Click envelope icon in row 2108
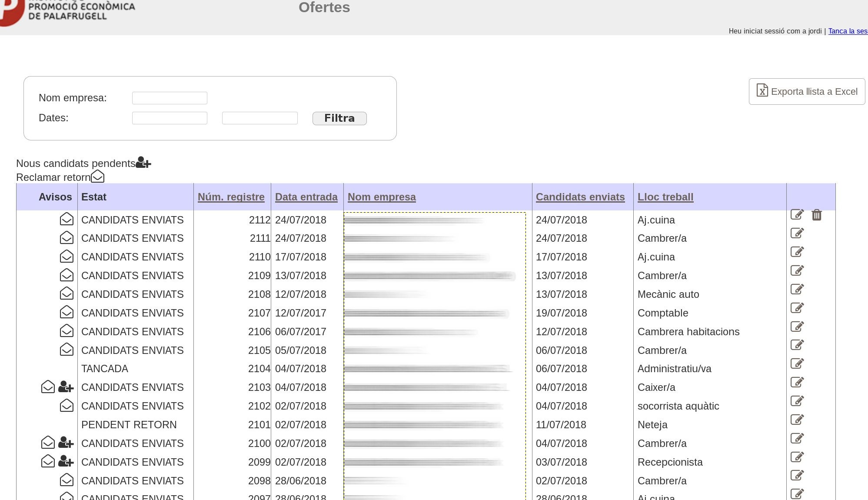Image resolution: width=868 pixels, height=500 pixels. point(67,293)
